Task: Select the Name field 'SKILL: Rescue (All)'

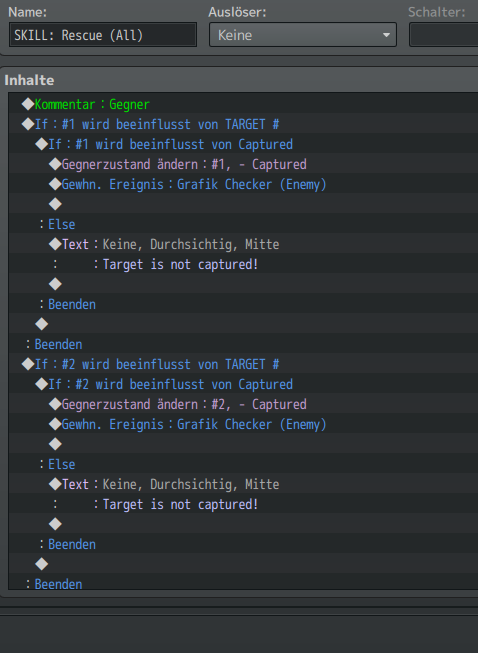Action: 103,35
